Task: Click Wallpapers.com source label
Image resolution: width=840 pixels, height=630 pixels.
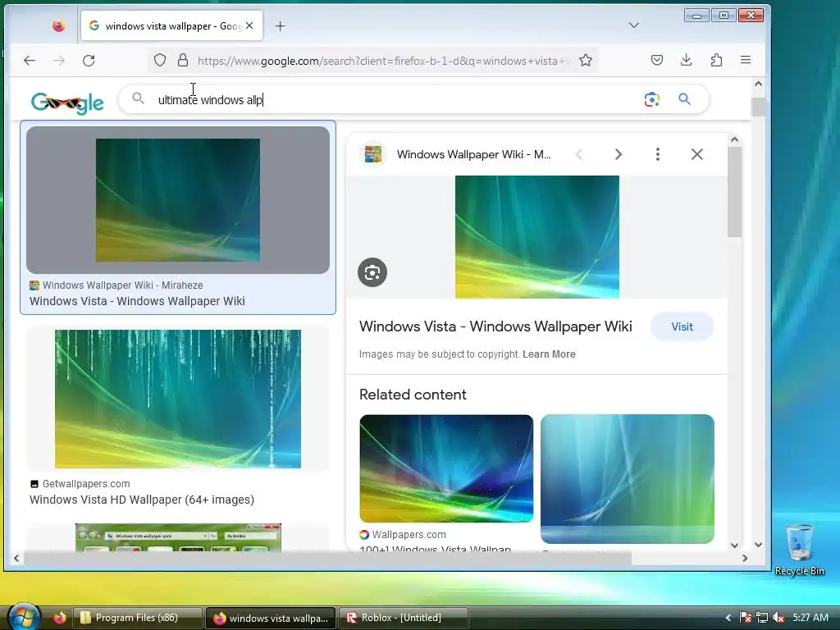Action: (409, 535)
